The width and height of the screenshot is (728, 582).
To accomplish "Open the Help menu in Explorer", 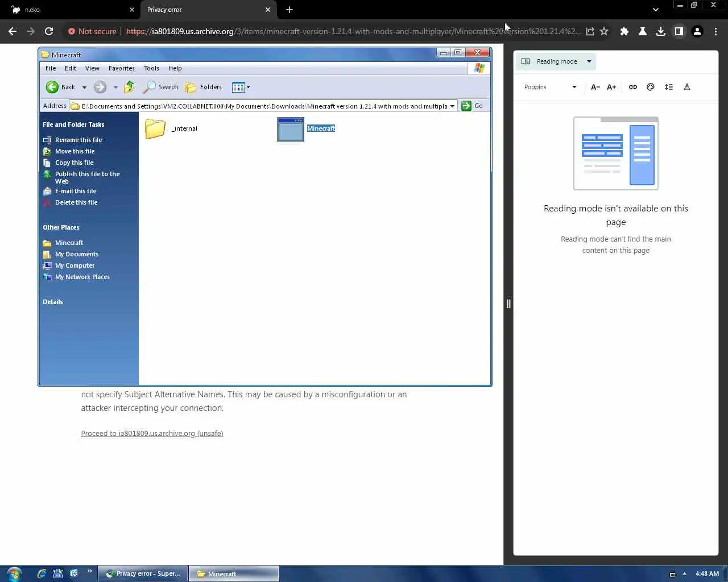I will [x=175, y=68].
